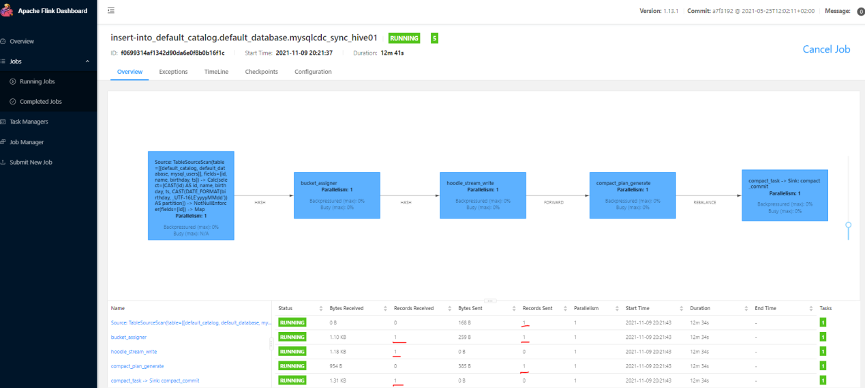Click the 168 B bytes sent cell
Viewport: 866px width, 389px height.
466,322
